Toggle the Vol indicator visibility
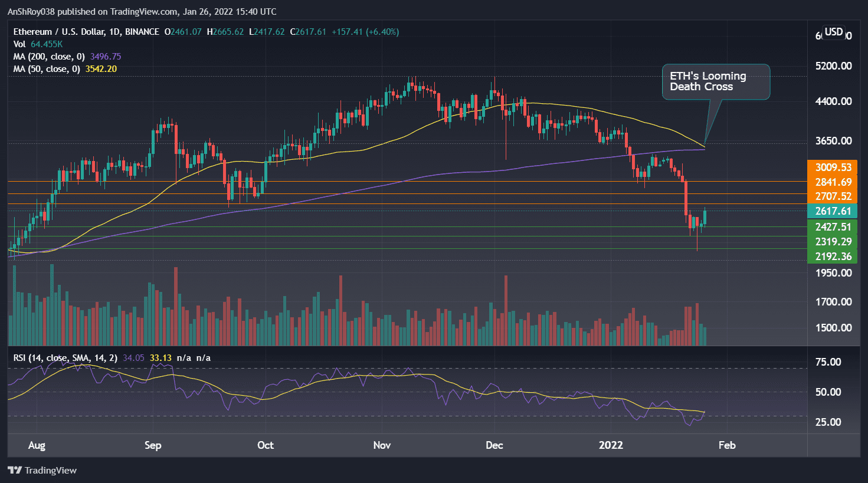Screen dimensions: 868x483 click(19, 44)
